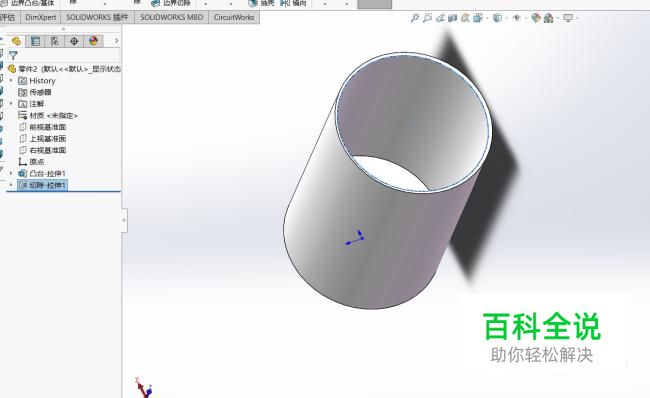This screenshot has height=398, width=650.
Task: Switch to the SOLIDWORKS MBD tab
Action: click(x=172, y=17)
